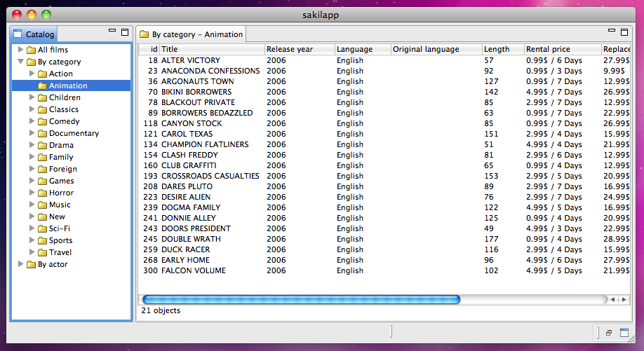Viewport: 644px width, 351px height.
Task: Expand the Action category node
Action: click(x=32, y=74)
